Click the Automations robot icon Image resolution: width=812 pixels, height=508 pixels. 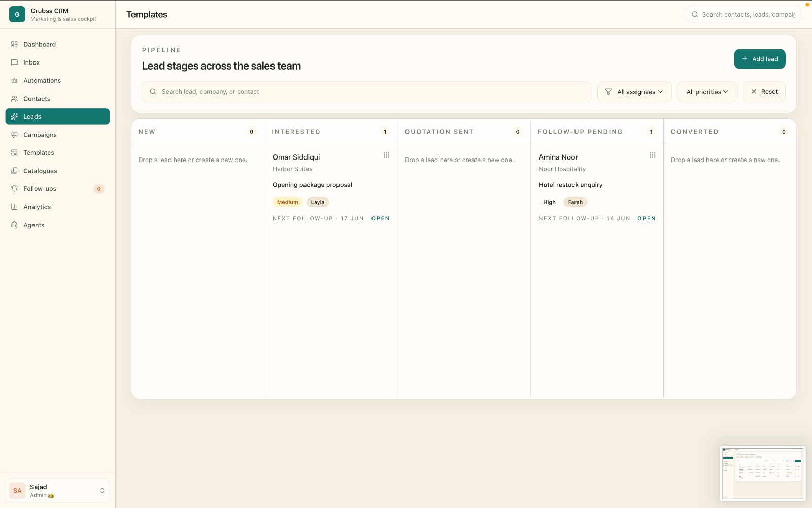click(x=14, y=80)
